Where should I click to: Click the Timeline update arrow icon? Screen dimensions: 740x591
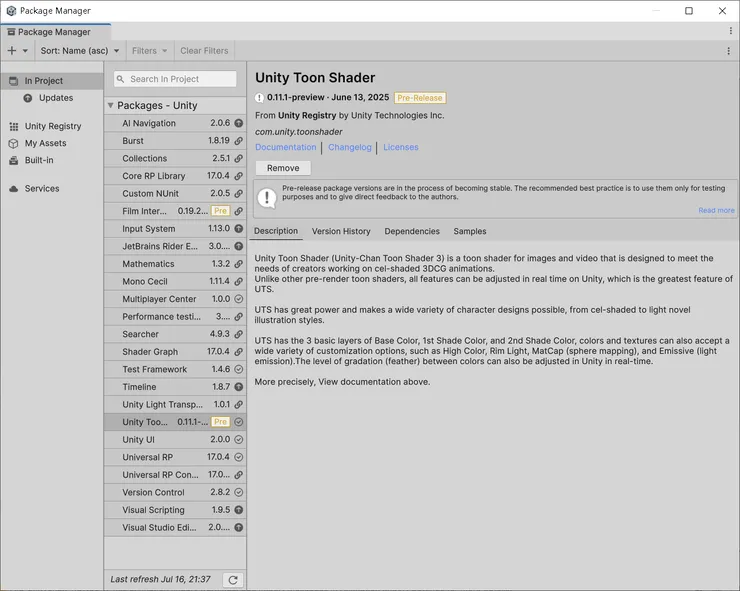click(x=239, y=387)
